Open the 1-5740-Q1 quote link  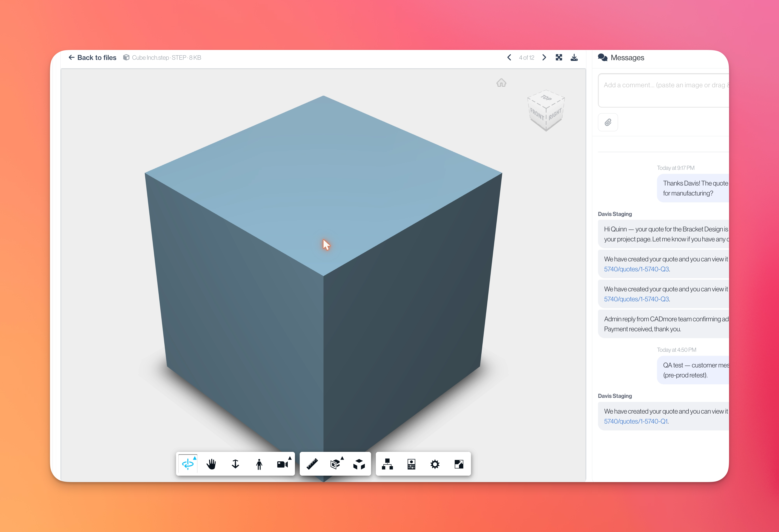click(636, 421)
